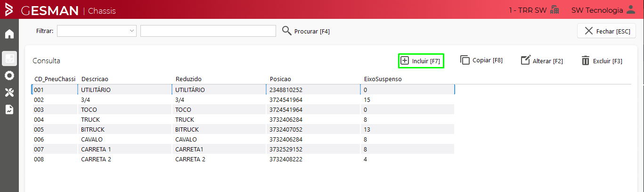Close the screen with Fechar [ESC]
The height and width of the screenshot is (192, 644).
[x=607, y=31]
